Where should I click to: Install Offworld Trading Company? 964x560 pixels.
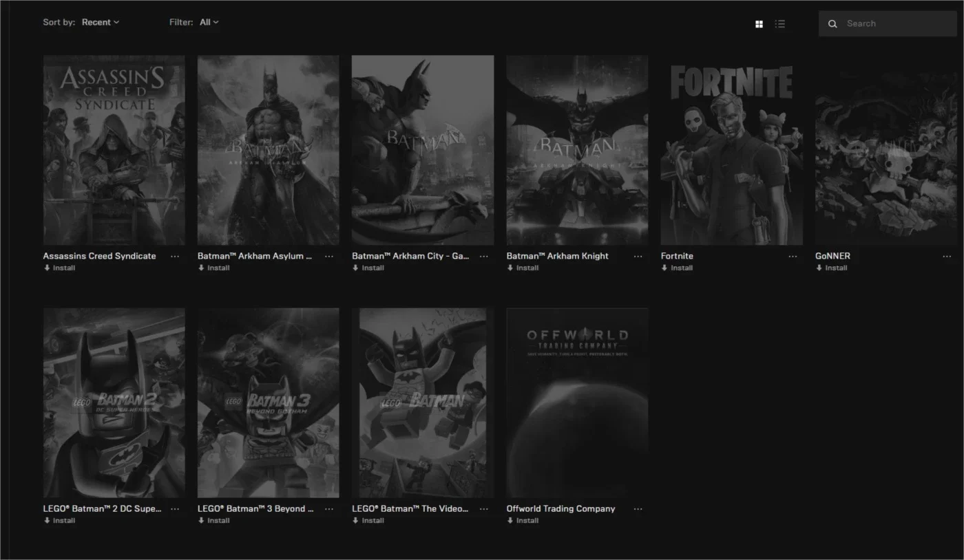pyautogui.click(x=523, y=521)
